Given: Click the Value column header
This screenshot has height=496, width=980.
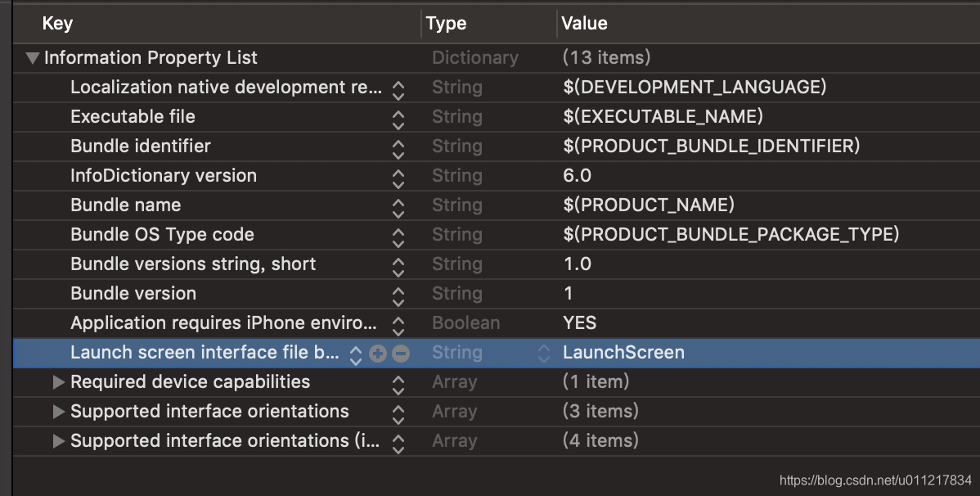Looking at the screenshot, I should coord(585,24).
